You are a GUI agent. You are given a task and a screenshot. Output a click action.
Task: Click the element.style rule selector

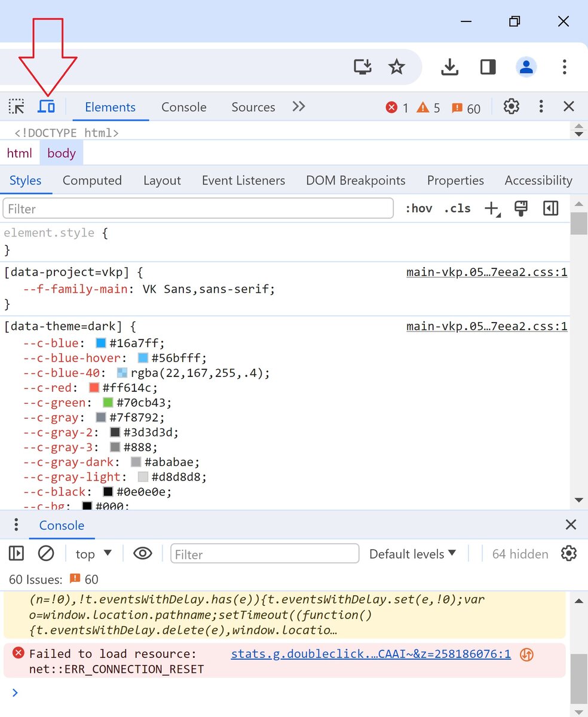49,233
